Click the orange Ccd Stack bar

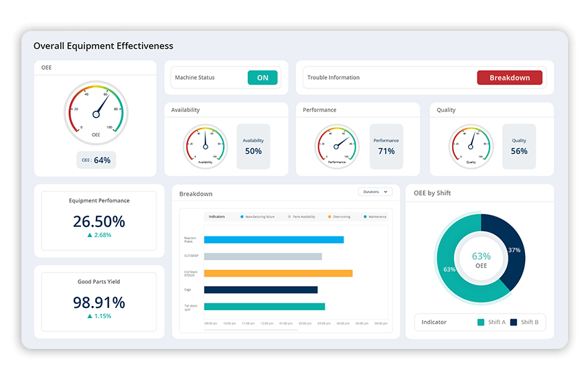pyautogui.click(x=278, y=273)
